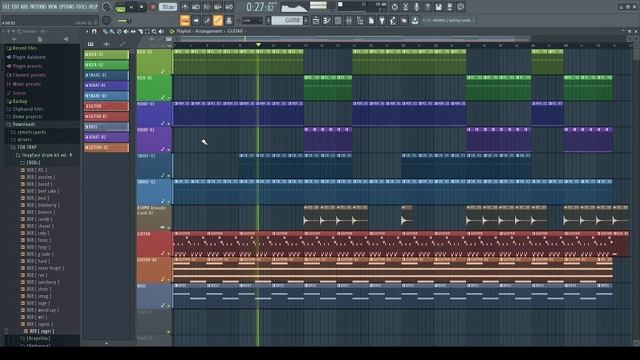Image resolution: width=640 pixels, height=360 pixels.
Task: Mute the GUITAR track
Action: point(169,253)
